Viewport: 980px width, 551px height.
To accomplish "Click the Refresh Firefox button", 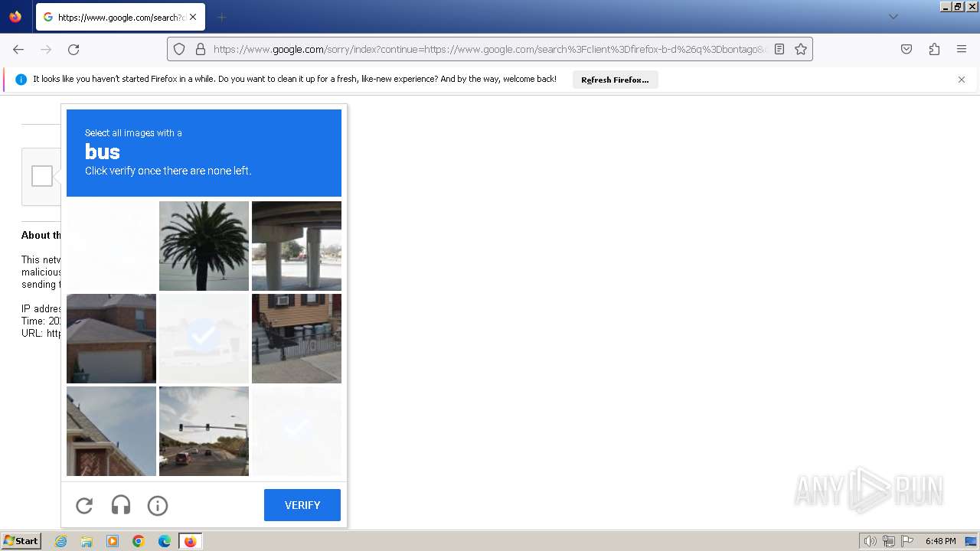I will click(615, 80).
